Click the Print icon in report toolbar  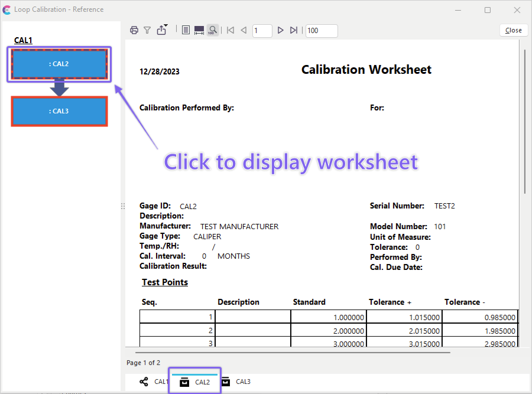coord(134,30)
